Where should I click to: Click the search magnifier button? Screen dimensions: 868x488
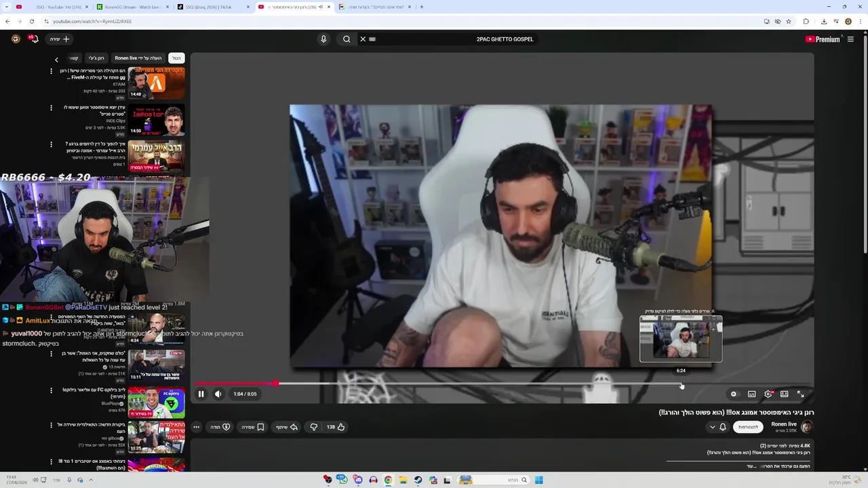347,39
